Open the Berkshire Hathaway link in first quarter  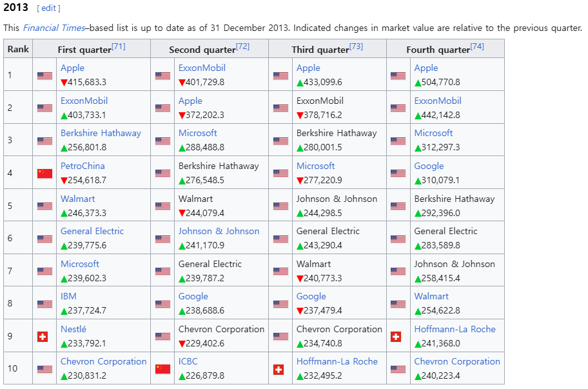tap(101, 133)
